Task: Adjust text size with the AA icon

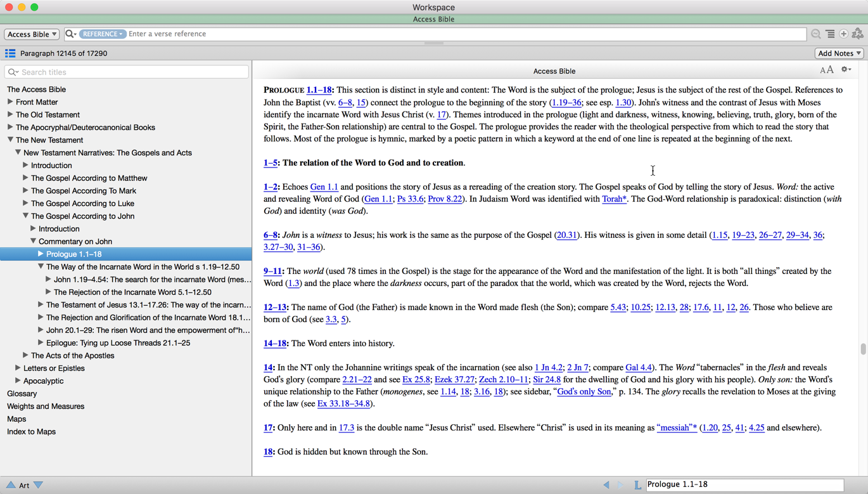Action: (827, 70)
